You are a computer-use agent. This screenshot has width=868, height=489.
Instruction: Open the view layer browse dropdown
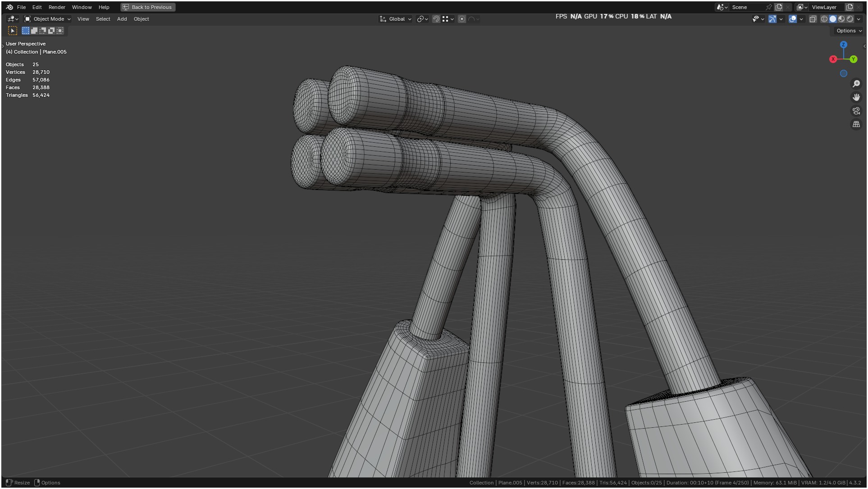(x=802, y=7)
